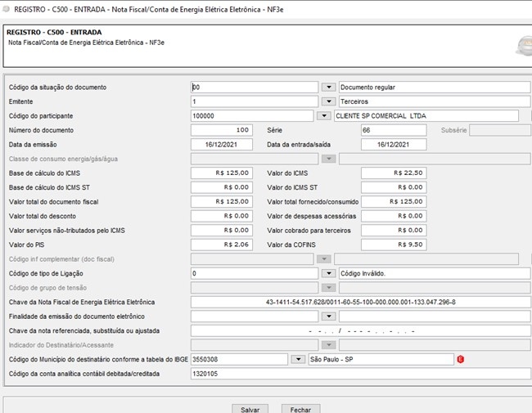Viewport: 532px width, 413px height.
Task: Focus the Data da entrada/saída field
Action: pyautogui.click(x=394, y=145)
